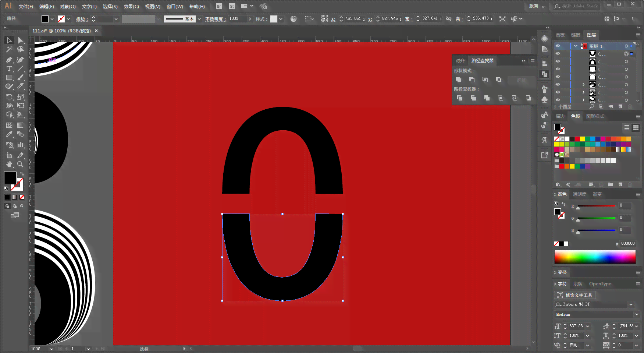Click the Exclude shape mode icon
The height and width of the screenshot is (353, 644).
tap(499, 80)
